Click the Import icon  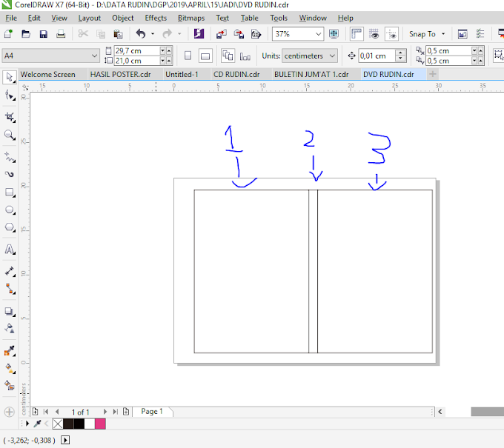click(x=221, y=34)
